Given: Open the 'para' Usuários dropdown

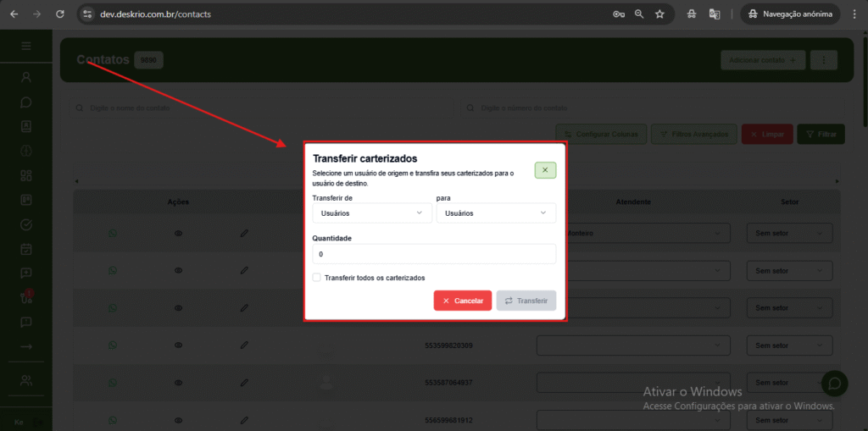Looking at the screenshot, I should (x=496, y=213).
